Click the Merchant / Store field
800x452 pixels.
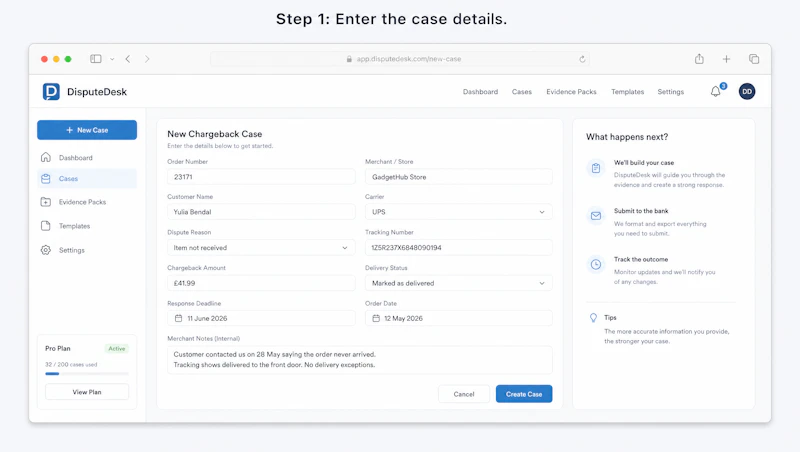pyautogui.click(x=459, y=177)
